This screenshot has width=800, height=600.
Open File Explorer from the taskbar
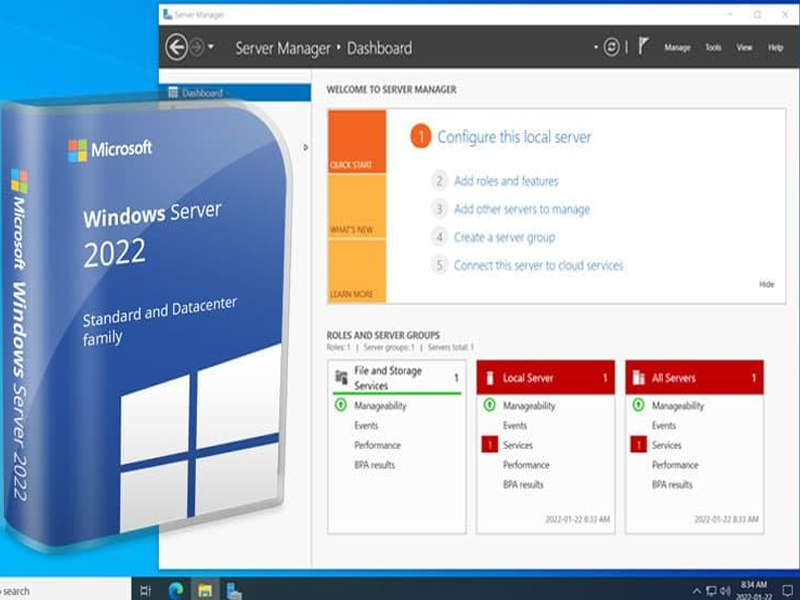(x=205, y=590)
